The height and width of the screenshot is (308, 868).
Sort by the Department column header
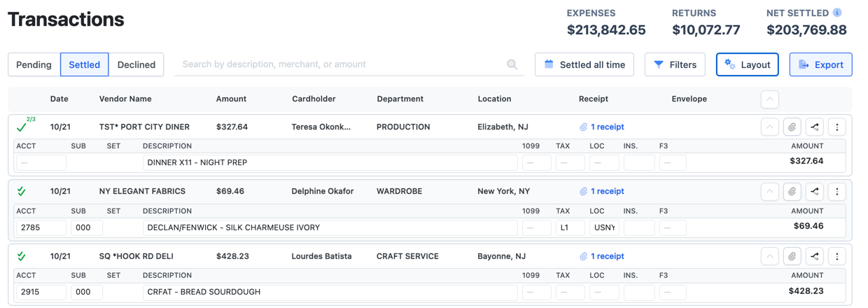click(400, 99)
